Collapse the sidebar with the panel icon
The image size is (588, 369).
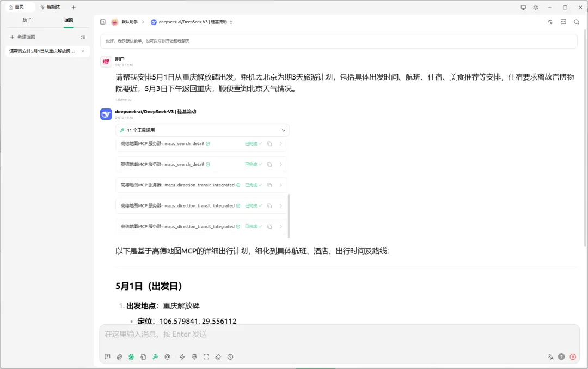tap(103, 22)
